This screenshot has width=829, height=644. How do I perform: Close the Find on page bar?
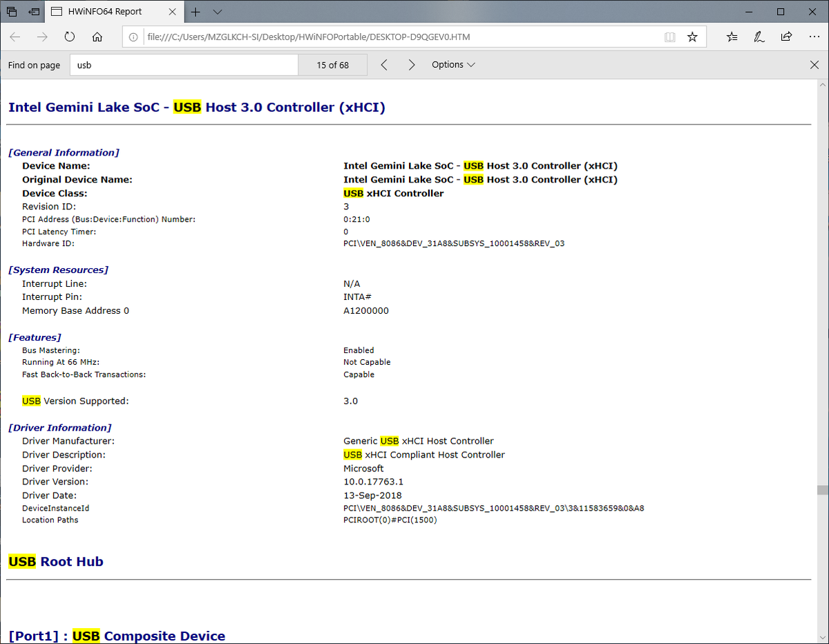click(x=814, y=65)
